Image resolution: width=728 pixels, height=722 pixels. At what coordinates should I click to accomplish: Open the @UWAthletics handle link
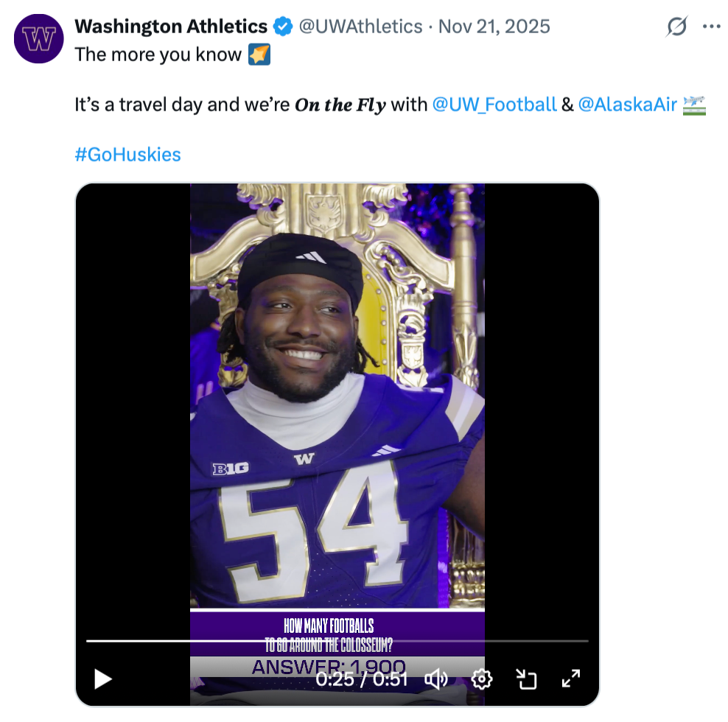point(360,27)
